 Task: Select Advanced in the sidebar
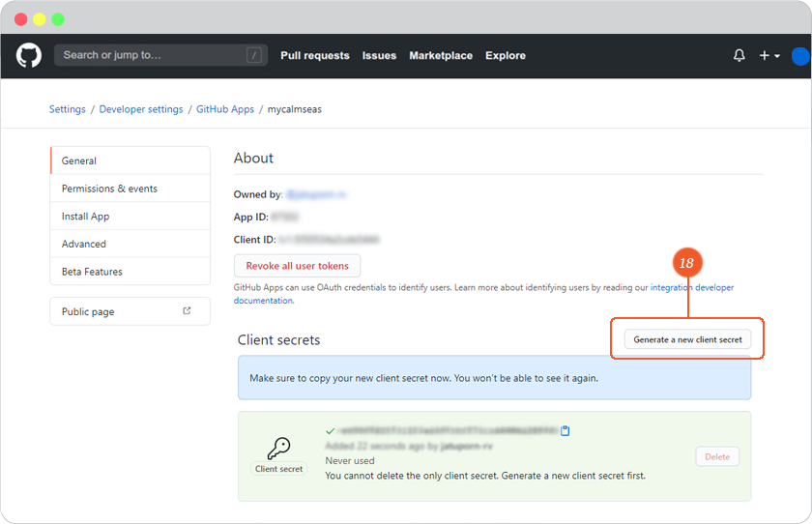click(x=130, y=244)
